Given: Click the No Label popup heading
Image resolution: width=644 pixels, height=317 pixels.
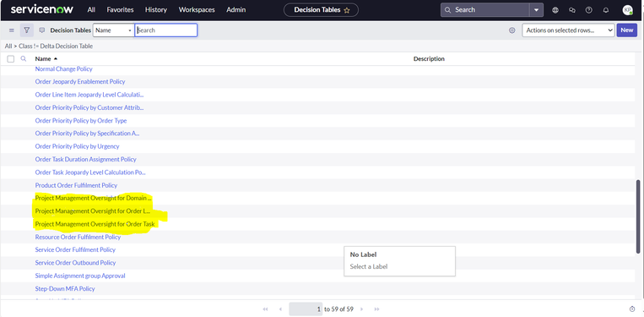Looking at the screenshot, I should [363, 254].
